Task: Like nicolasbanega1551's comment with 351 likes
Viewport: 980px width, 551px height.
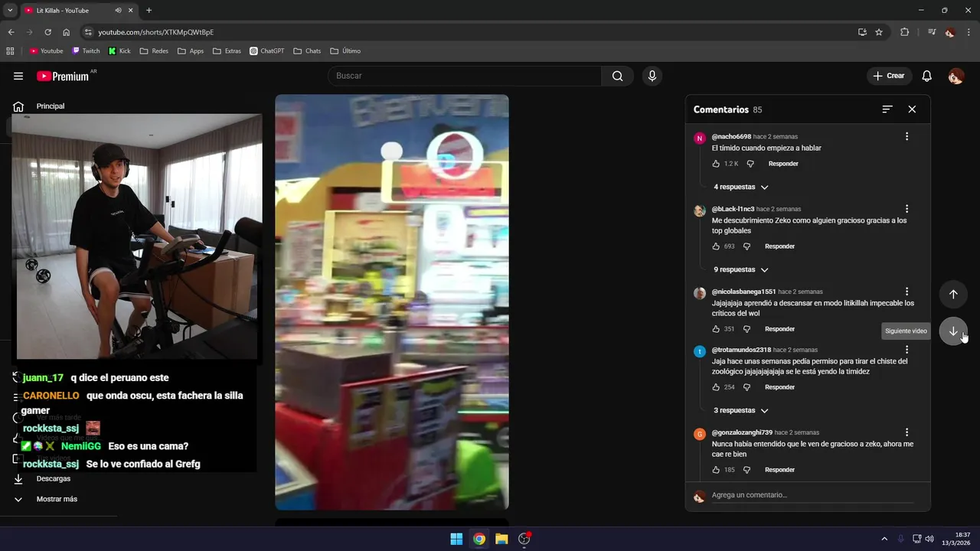Action: click(716, 329)
